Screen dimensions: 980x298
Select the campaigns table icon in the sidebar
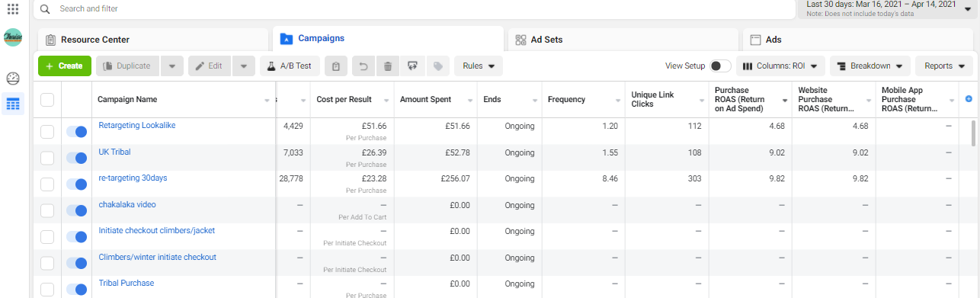13,104
